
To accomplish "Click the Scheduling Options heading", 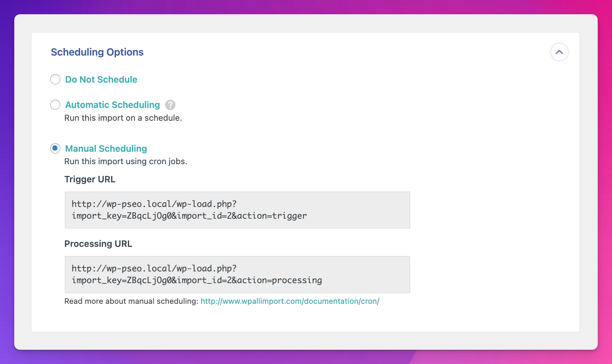I will [97, 52].
